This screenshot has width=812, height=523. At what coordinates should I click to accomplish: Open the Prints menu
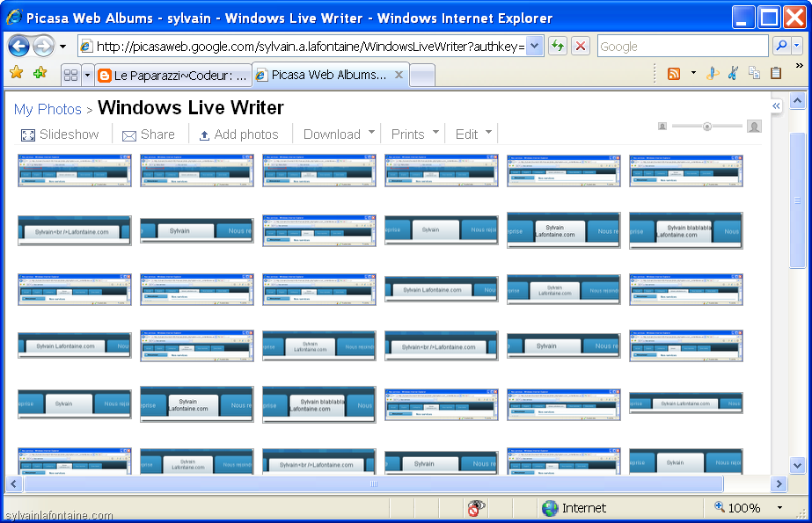[x=415, y=134]
